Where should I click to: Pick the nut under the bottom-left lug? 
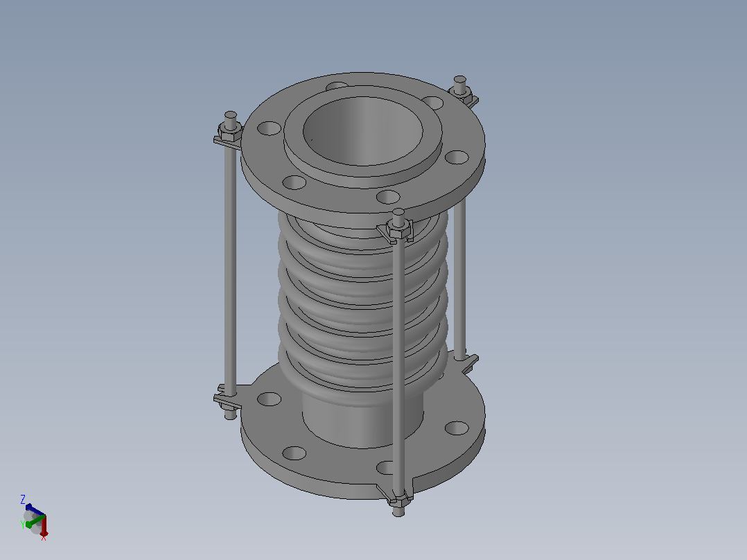[x=229, y=406]
